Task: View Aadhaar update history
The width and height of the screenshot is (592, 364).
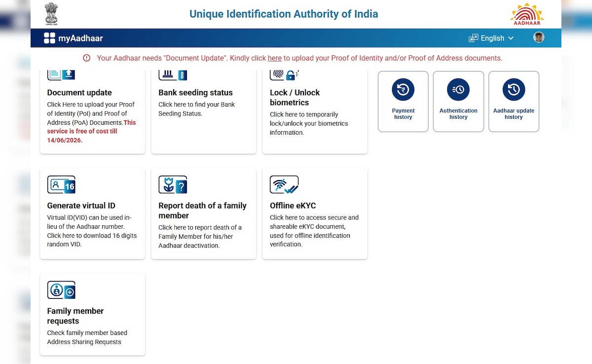Action: (514, 102)
